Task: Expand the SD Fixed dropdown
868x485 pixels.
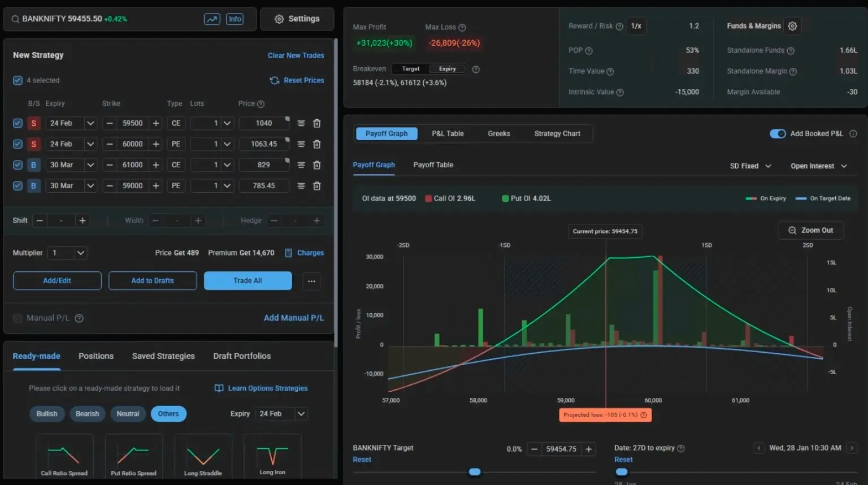Action: pos(750,166)
